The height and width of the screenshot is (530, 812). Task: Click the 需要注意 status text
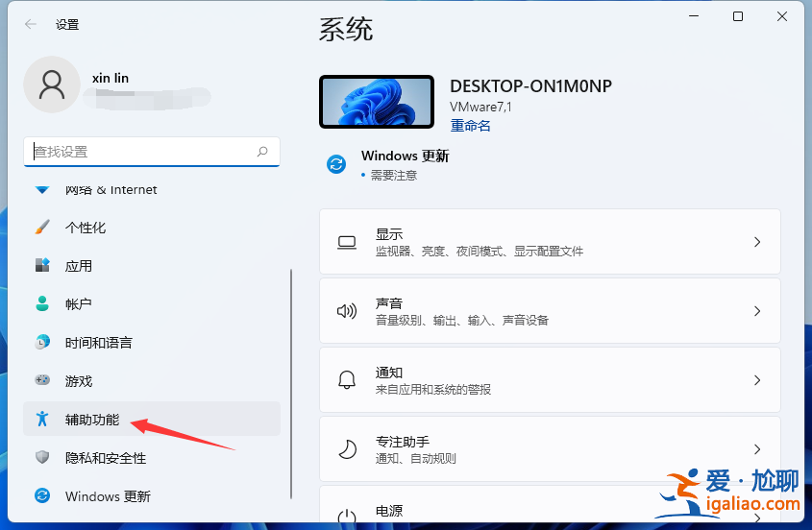pos(394,176)
